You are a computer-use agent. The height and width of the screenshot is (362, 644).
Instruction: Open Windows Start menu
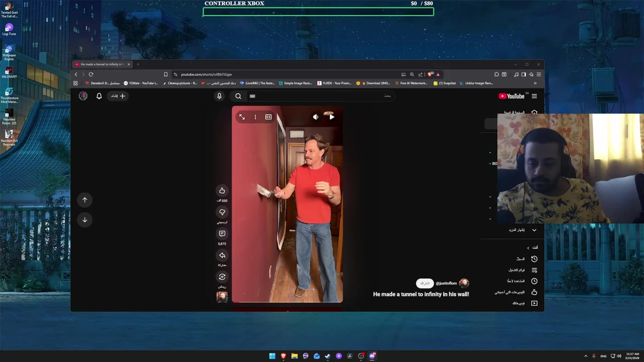click(x=272, y=356)
